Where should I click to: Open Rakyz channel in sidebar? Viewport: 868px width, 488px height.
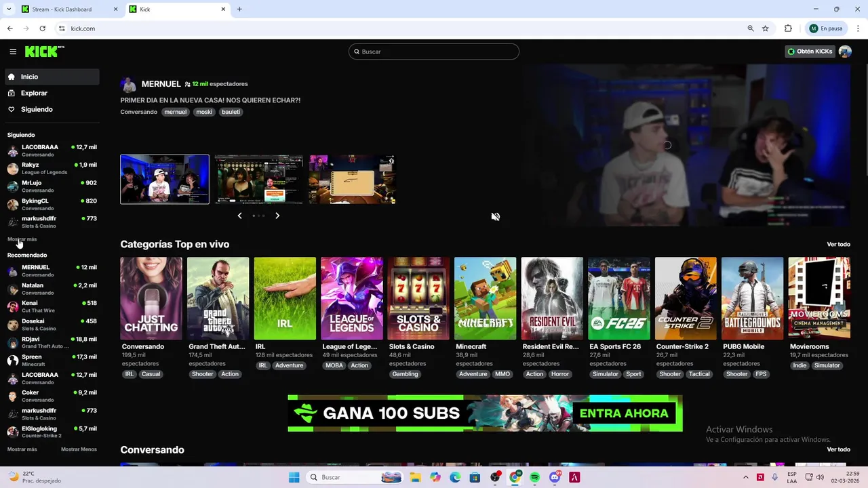click(52, 168)
